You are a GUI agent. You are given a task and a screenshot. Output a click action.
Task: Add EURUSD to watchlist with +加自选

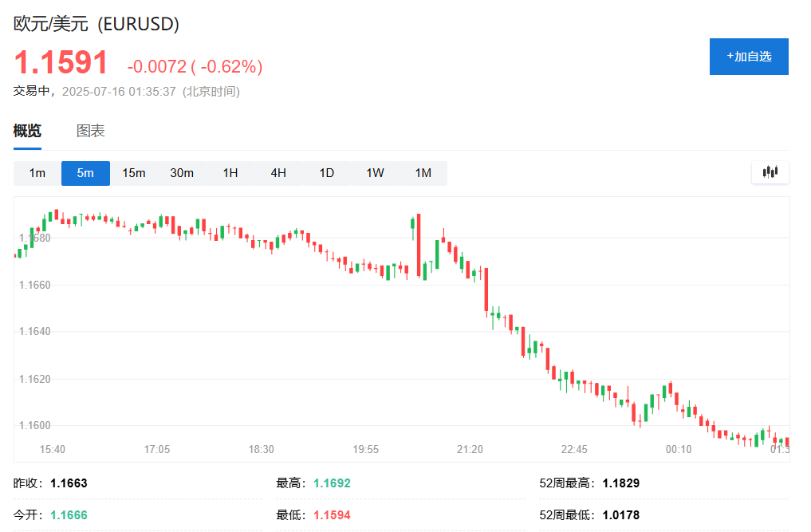(749, 57)
